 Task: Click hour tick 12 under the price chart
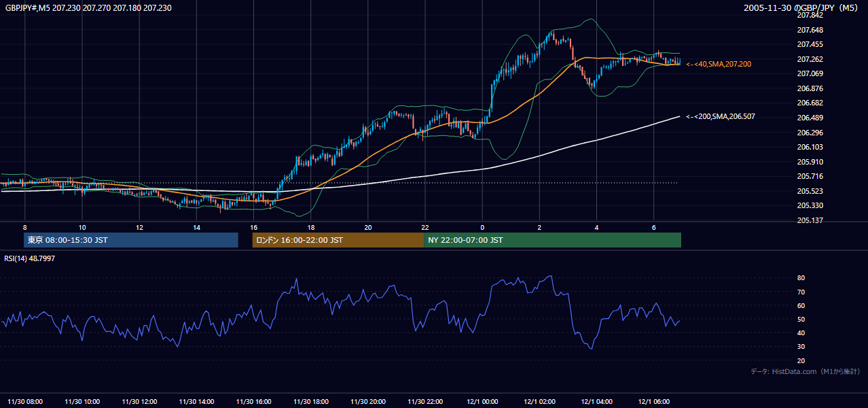[139, 227]
